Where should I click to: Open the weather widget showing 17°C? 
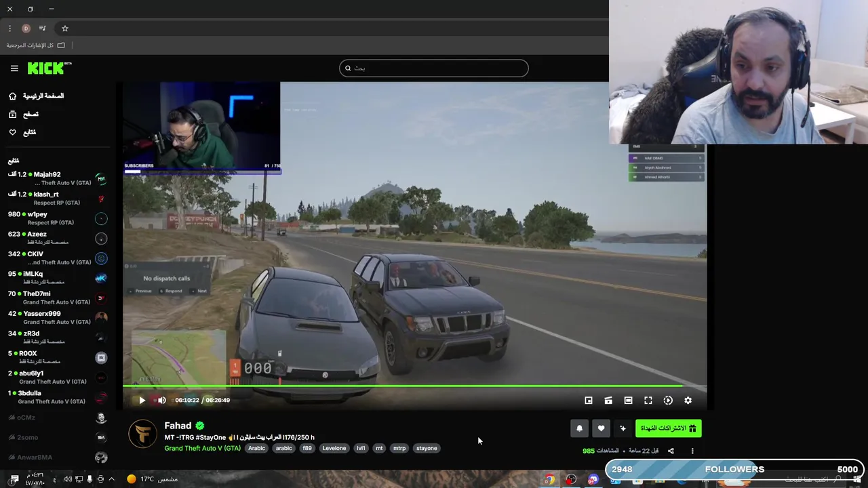[x=152, y=479]
